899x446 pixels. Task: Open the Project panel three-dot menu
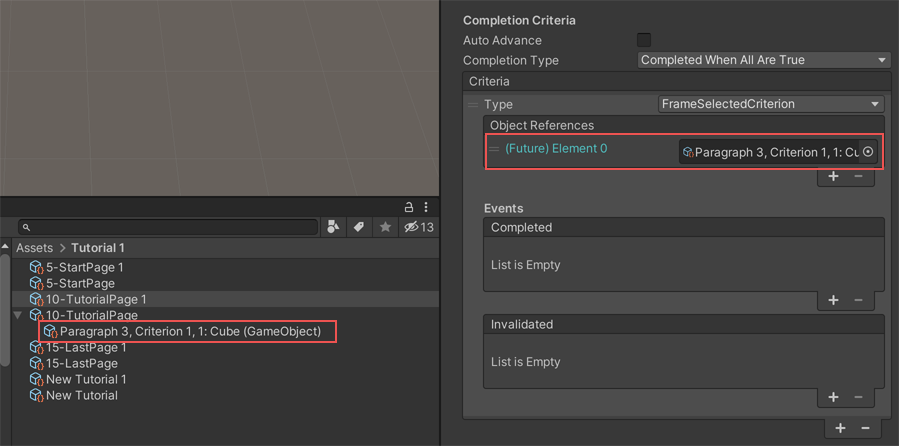coord(426,207)
